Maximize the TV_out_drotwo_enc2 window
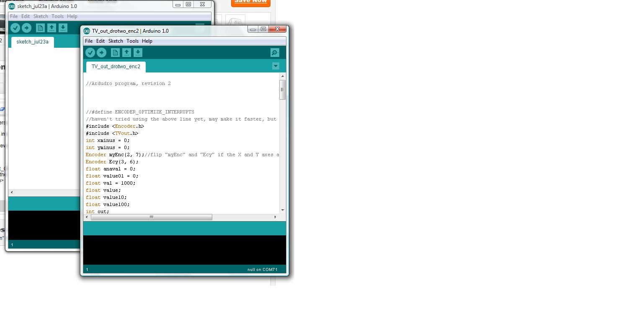This screenshot has width=644, height=317. tap(263, 29)
